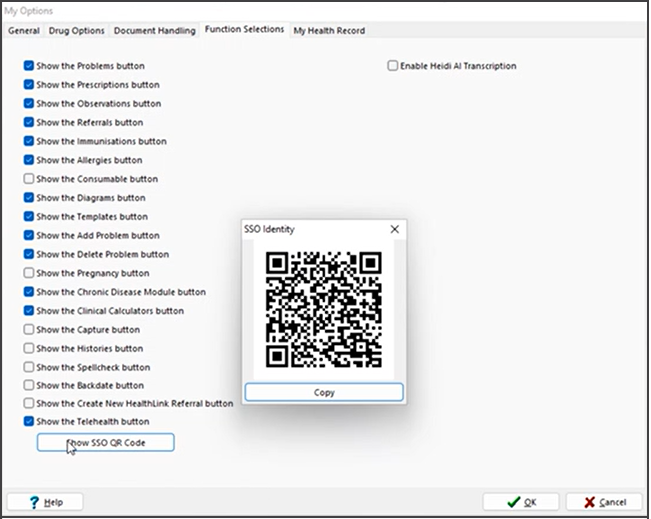Enable Show the Histories button
651x519 pixels.
[x=29, y=348]
